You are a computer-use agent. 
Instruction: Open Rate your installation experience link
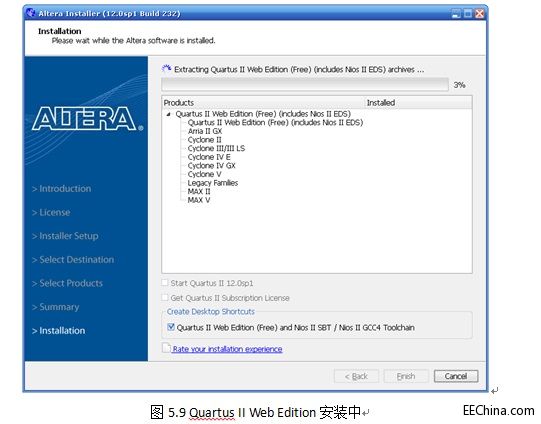pyautogui.click(x=227, y=349)
